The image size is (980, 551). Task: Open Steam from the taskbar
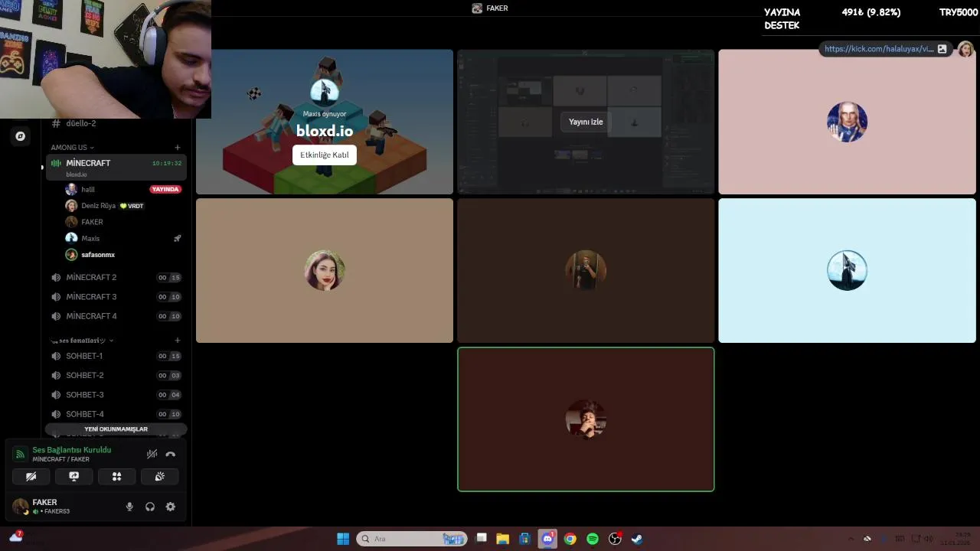pos(637,539)
